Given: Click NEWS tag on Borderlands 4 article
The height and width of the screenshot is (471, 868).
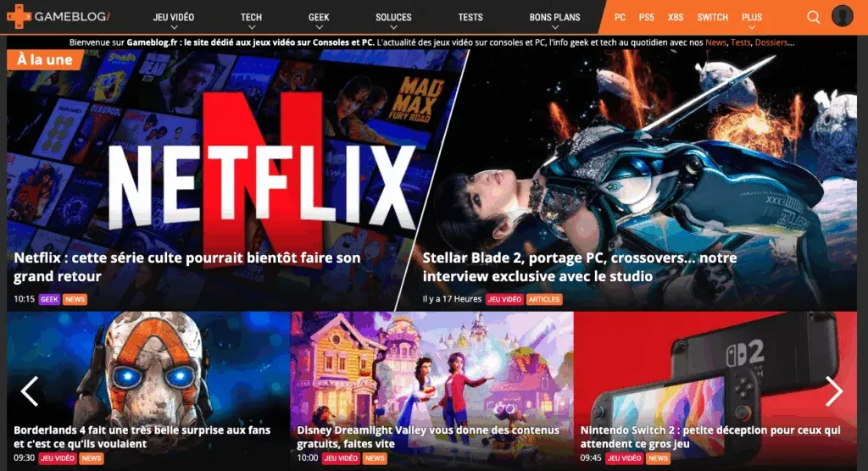Looking at the screenshot, I should pyautogui.click(x=92, y=458).
